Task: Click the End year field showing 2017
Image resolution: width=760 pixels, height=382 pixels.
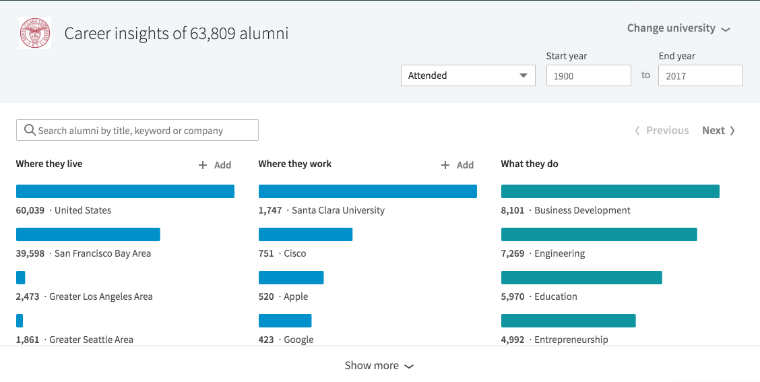Action: 700,76
